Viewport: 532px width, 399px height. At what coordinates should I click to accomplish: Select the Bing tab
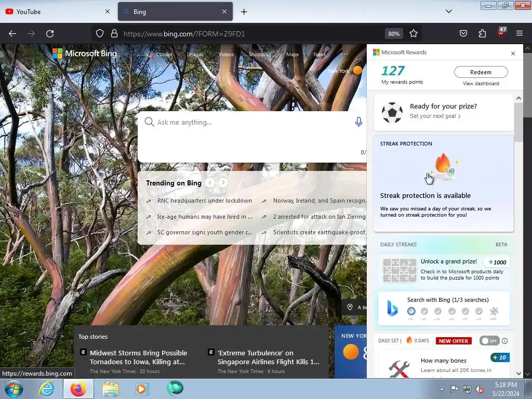[x=176, y=11]
